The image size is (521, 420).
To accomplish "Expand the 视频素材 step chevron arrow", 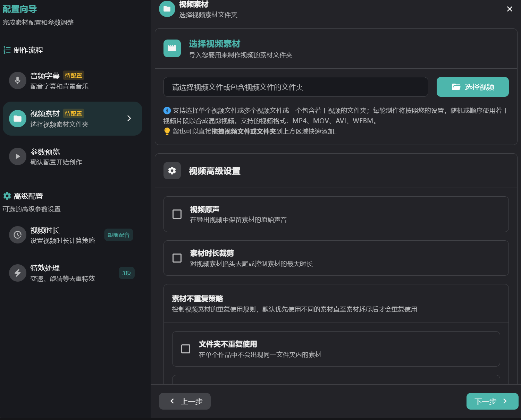I will [129, 118].
